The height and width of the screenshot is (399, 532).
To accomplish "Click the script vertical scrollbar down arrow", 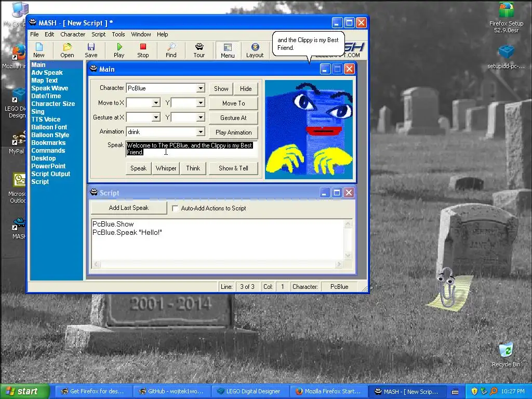I will [348, 256].
